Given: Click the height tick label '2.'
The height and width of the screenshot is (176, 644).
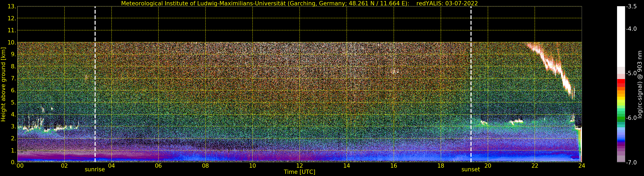Looking at the screenshot, I should tap(13, 138).
